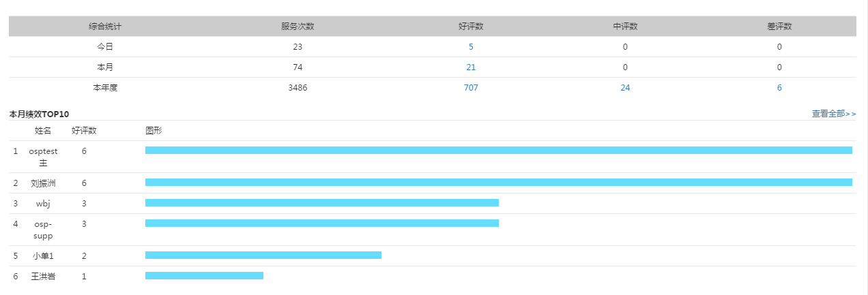Click the 中评数 column header
The width and height of the screenshot is (868, 295).
(x=625, y=27)
